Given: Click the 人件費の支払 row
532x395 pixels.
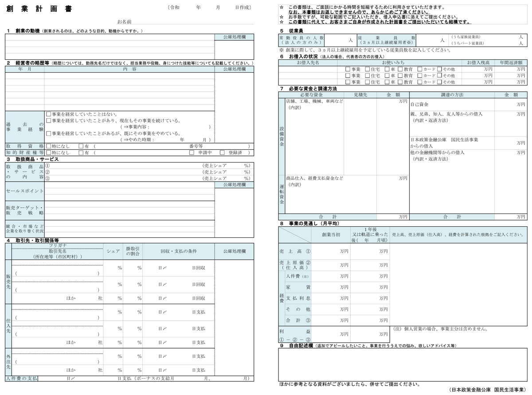Looking at the screenshot, I should pyautogui.click(x=129, y=379).
